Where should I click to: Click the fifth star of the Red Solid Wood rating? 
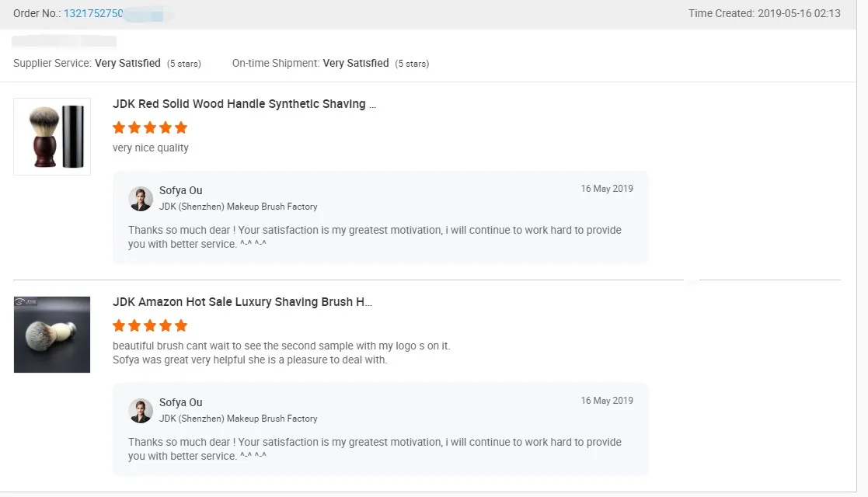[181, 127]
